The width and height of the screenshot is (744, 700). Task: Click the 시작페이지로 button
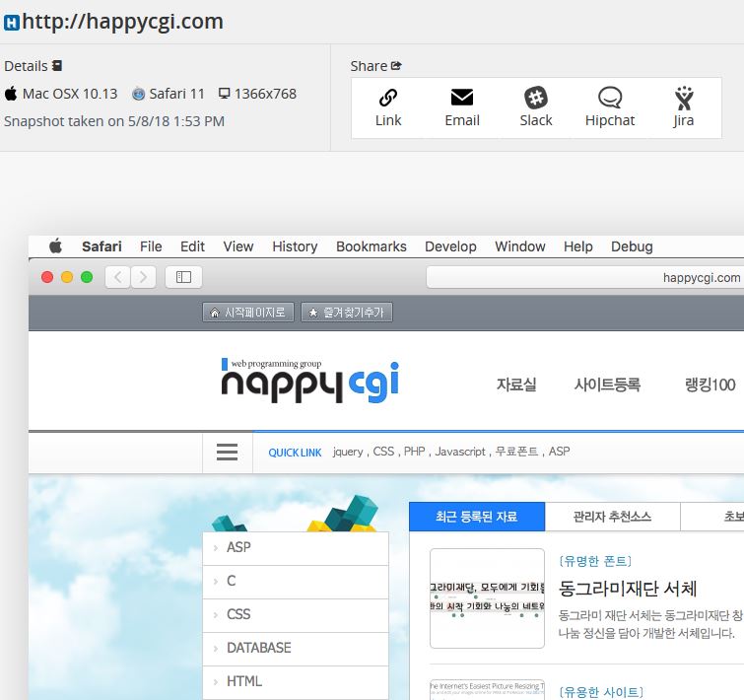(248, 313)
